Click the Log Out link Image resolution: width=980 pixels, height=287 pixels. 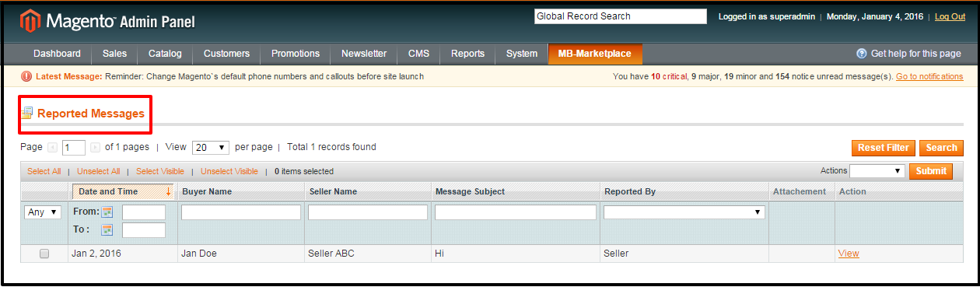click(950, 16)
